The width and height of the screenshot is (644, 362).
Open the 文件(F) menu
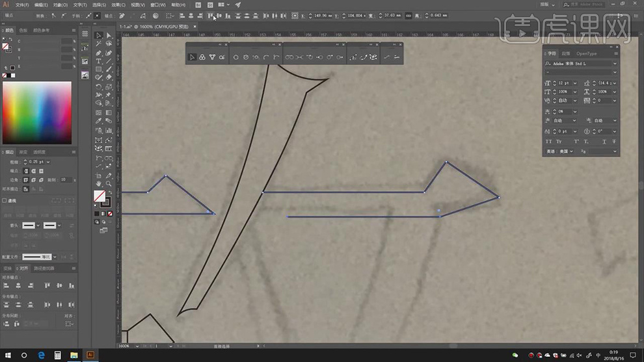[22, 5]
